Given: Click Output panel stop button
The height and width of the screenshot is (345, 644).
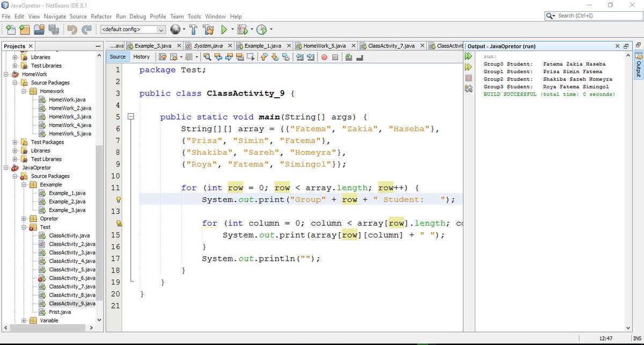Looking at the screenshot, I should point(469,78).
